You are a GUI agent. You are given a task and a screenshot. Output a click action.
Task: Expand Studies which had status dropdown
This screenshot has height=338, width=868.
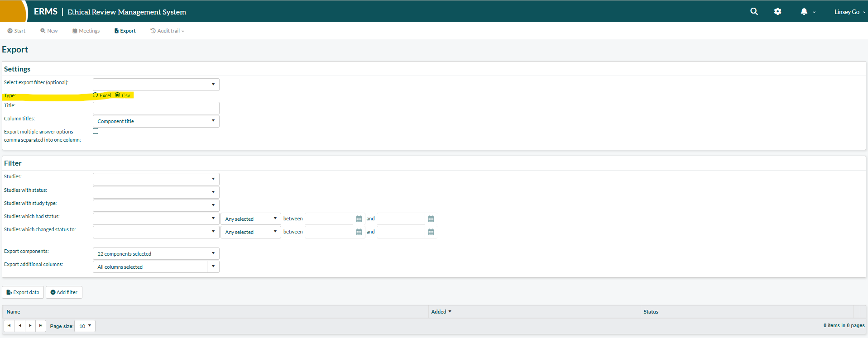coord(156,219)
